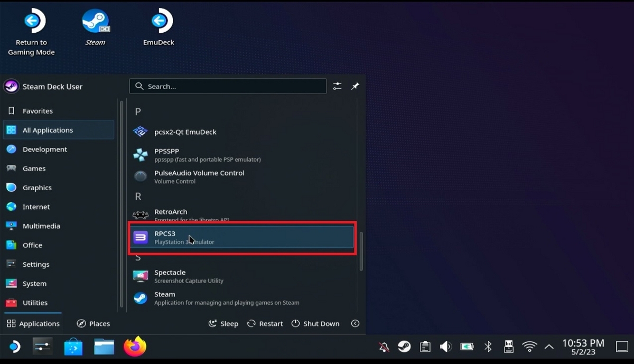Launch the RPCS3 PlayStation 3 emulator
Image resolution: width=634 pixels, height=364 pixels.
click(242, 237)
